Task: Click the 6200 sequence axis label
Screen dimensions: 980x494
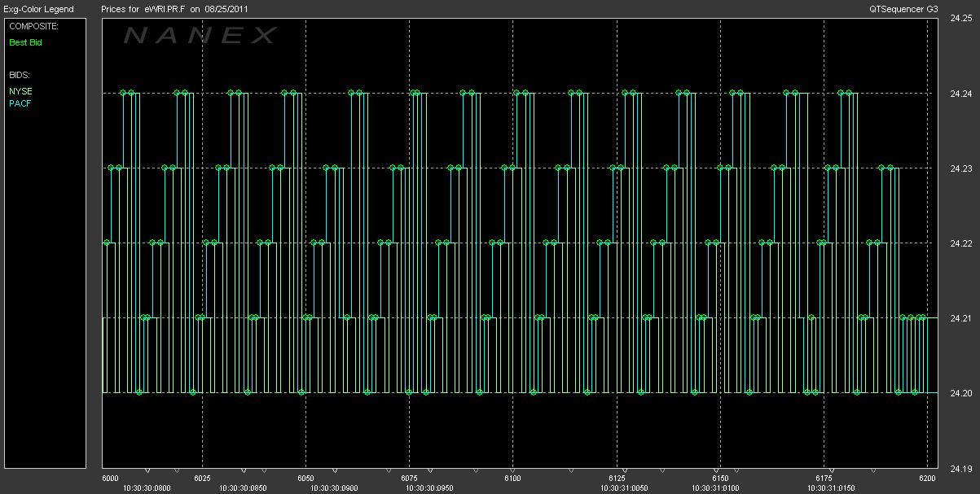Action: 927,479
